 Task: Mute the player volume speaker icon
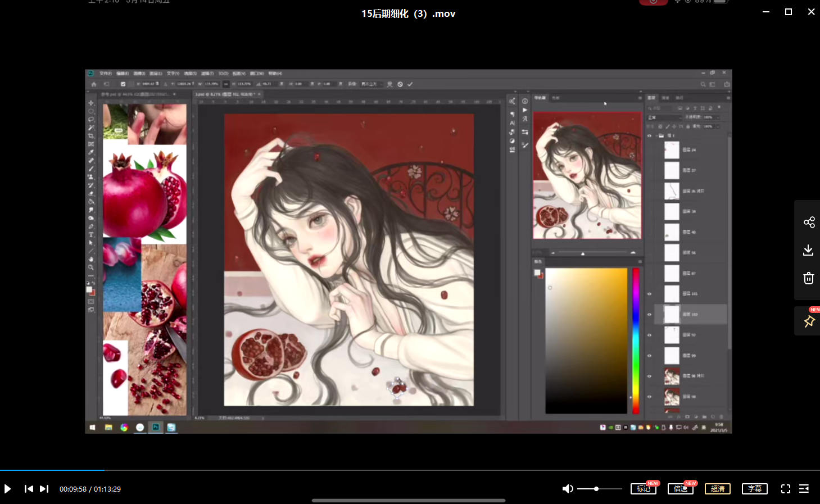568,489
